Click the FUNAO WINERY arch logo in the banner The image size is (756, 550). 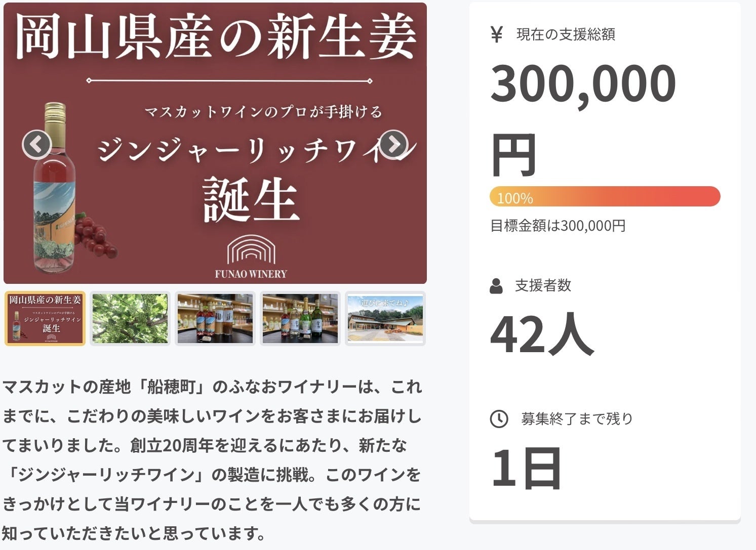[251, 250]
